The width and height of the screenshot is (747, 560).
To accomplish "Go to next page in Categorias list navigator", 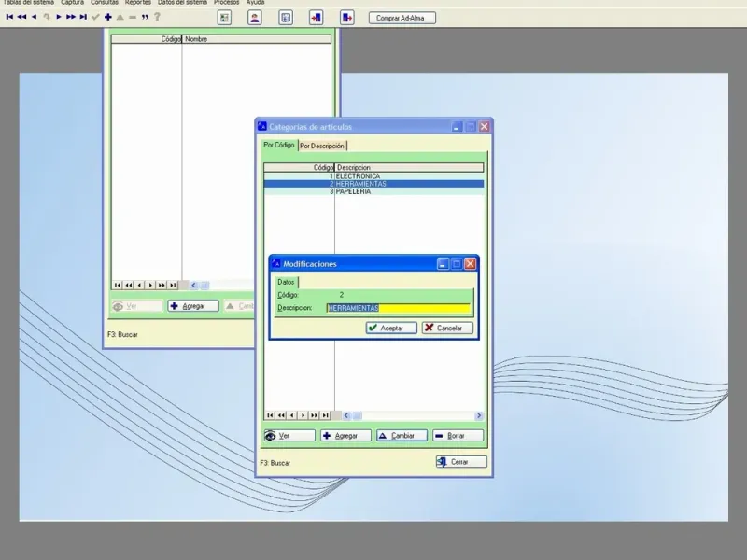I will pos(314,415).
